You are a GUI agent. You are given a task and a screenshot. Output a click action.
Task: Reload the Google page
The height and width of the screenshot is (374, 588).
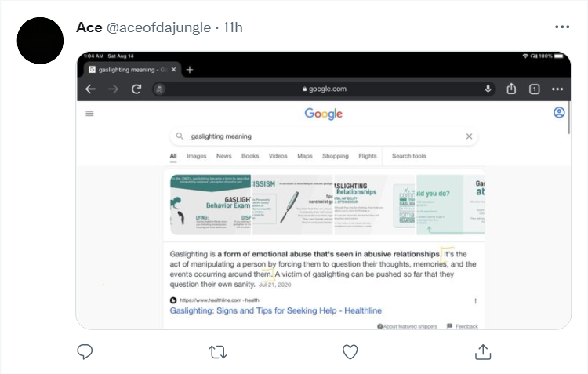(136, 89)
